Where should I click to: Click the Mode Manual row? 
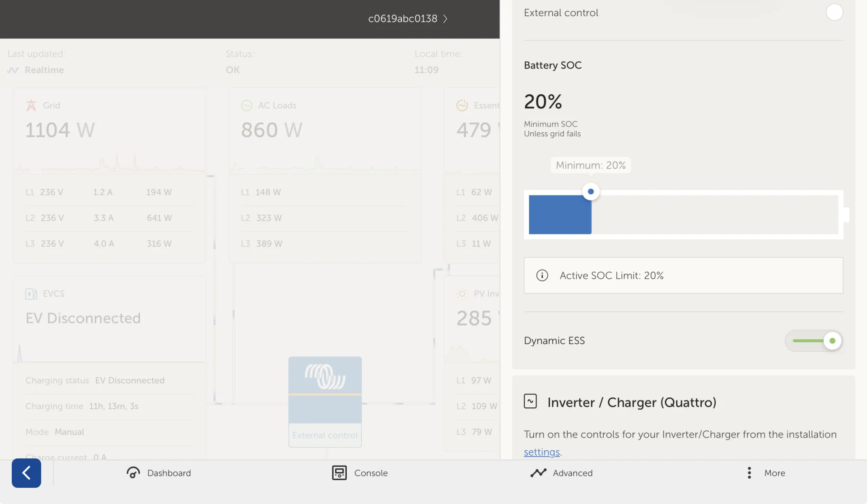click(x=110, y=432)
